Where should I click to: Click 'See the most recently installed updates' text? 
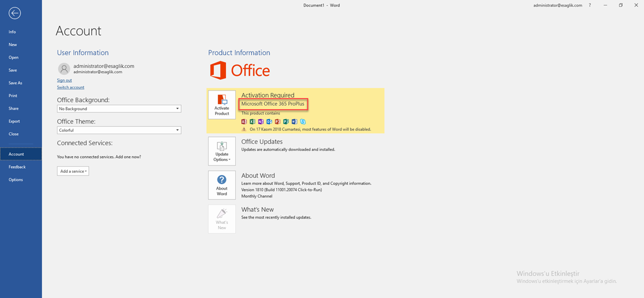click(276, 217)
